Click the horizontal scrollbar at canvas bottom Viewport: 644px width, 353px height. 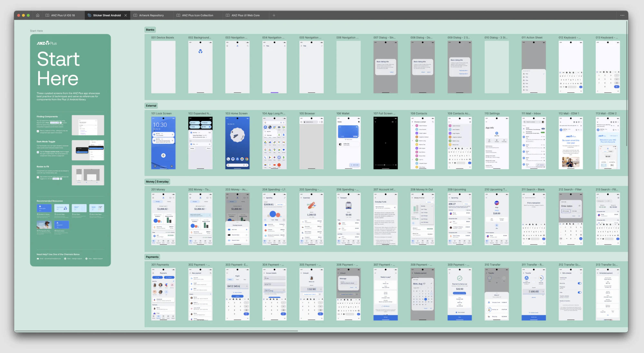(x=156, y=331)
